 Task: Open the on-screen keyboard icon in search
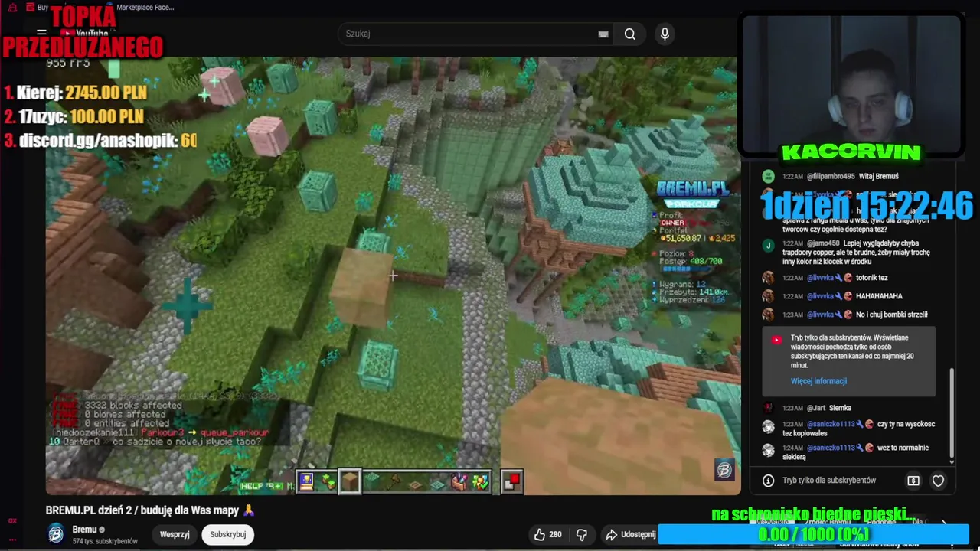[603, 34]
